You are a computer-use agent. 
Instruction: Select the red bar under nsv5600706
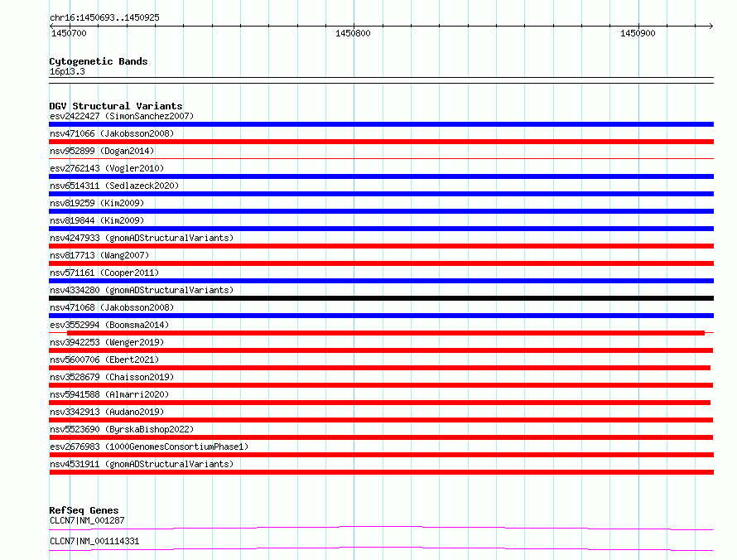(380, 368)
